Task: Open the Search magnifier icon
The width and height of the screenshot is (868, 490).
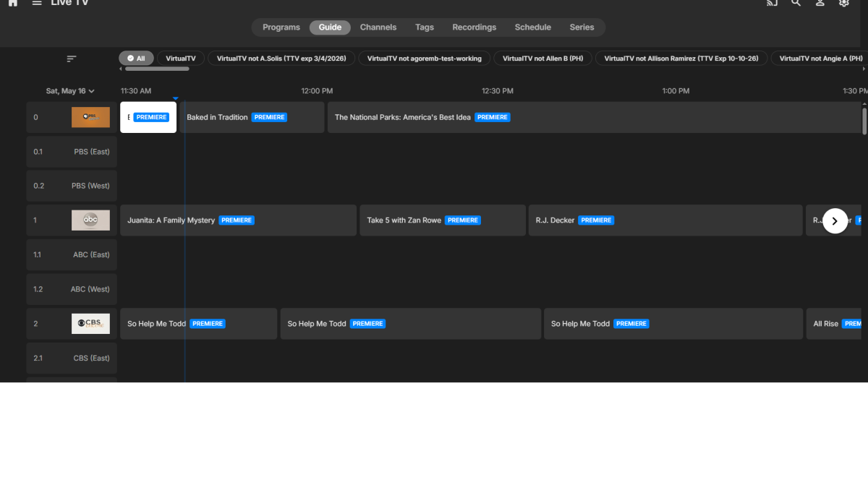Action: (796, 3)
